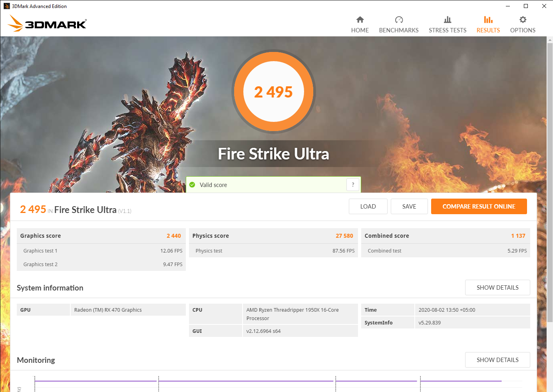The image size is (553, 392).
Task: Click the 3DMark title bar app icon
Action: (6, 6)
